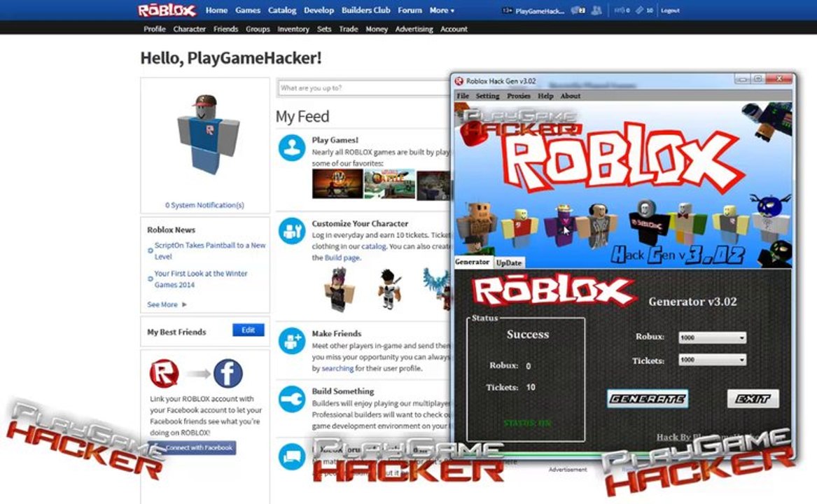This screenshot has width=817, height=504.
Task: Click the 0 System Notification(s) link
Action: (x=204, y=205)
